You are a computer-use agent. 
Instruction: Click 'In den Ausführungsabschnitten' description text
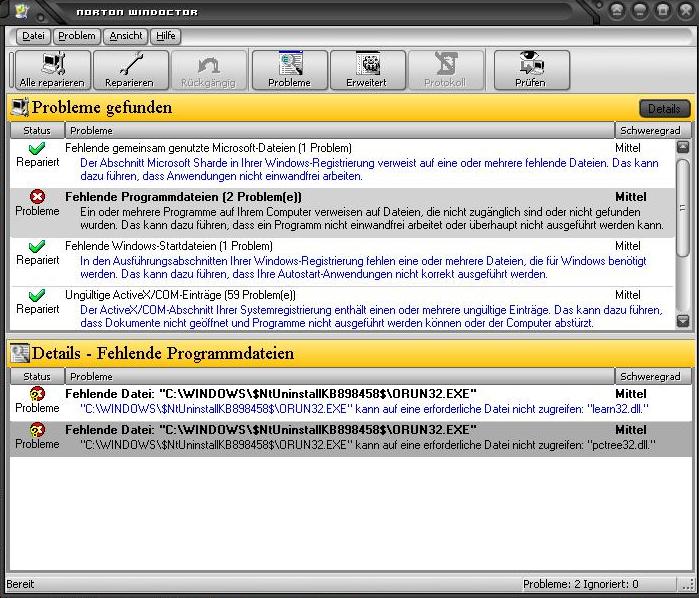pos(363,267)
